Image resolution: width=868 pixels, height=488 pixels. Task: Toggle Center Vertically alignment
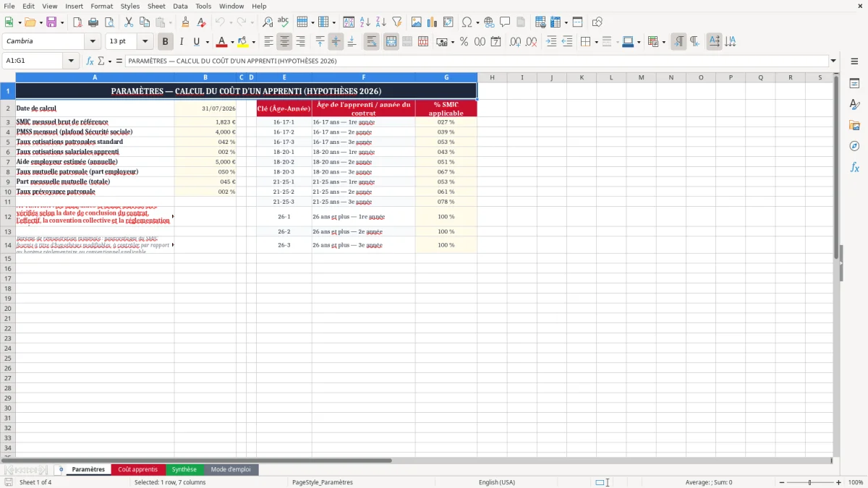click(x=336, y=42)
